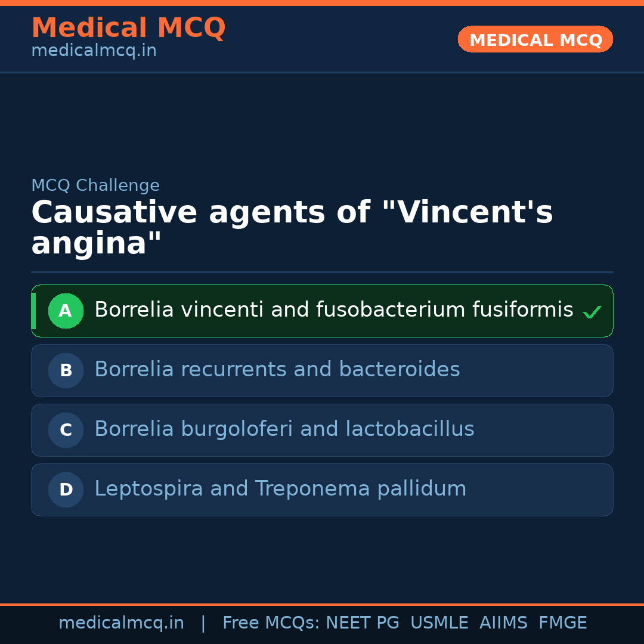The height and width of the screenshot is (644, 644).
Task: Click the FMGE footer text
Action: (x=562, y=623)
